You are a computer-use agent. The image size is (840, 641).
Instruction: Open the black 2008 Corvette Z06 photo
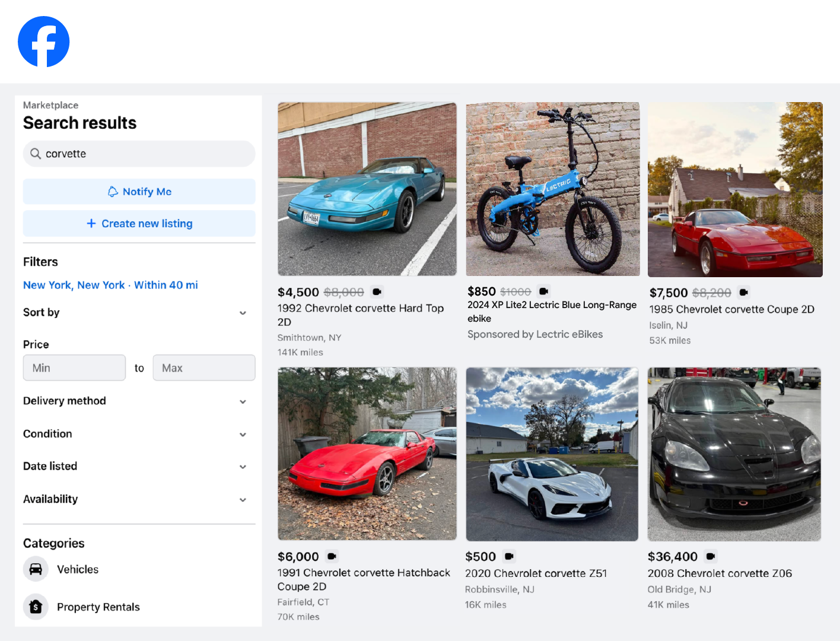734,454
